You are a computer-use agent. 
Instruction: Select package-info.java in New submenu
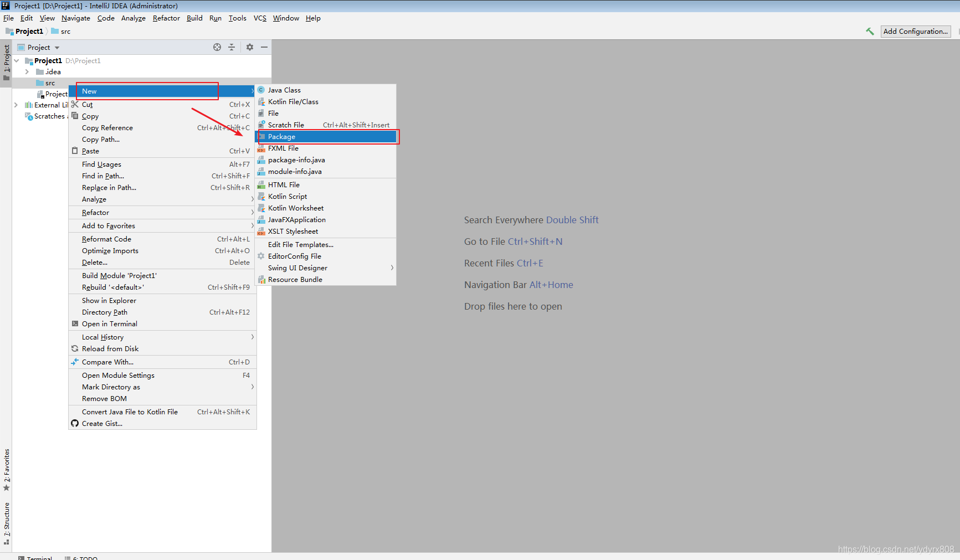[326, 160]
